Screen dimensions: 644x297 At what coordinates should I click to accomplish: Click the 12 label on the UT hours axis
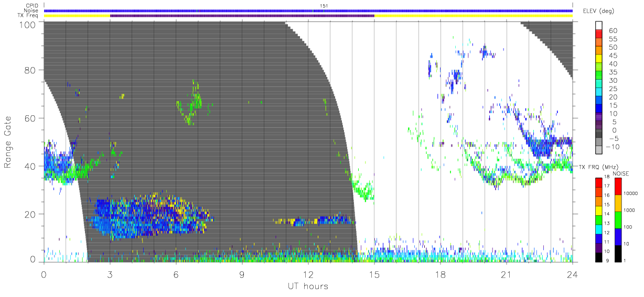[x=308, y=274]
